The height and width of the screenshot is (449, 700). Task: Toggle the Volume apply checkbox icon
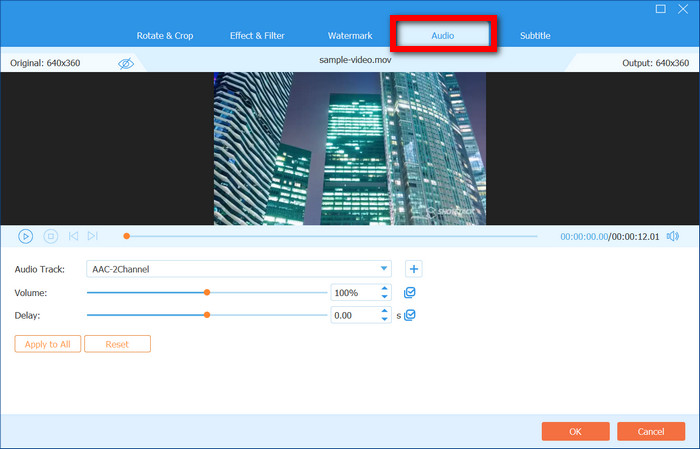click(410, 292)
